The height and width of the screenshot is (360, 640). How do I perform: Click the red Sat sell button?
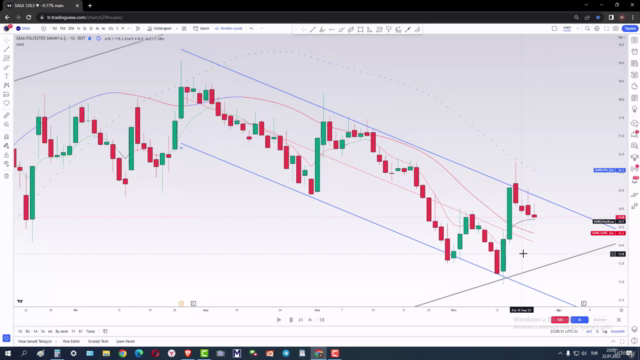click(560, 320)
